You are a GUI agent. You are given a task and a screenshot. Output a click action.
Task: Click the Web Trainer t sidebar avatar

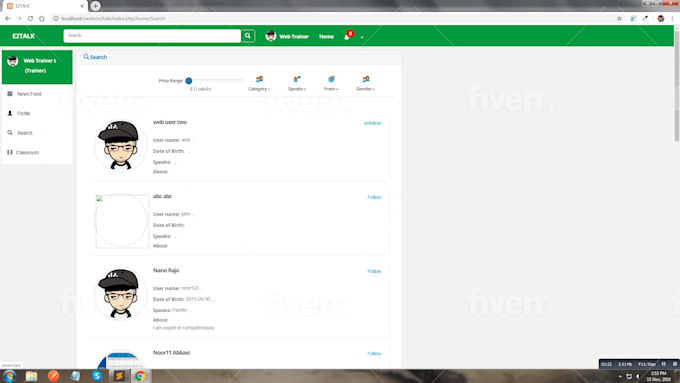coord(13,61)
